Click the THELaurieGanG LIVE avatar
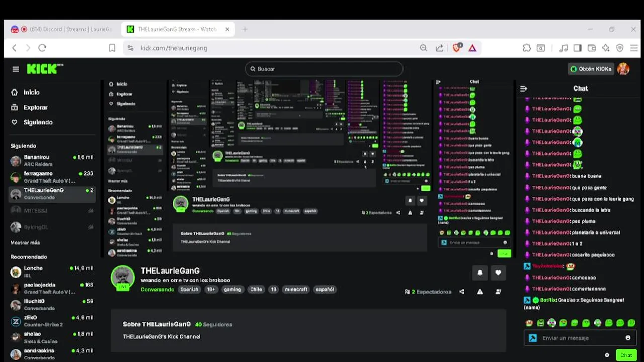The height and width of the screenshot is (362, 644). [x=123, y=278]
